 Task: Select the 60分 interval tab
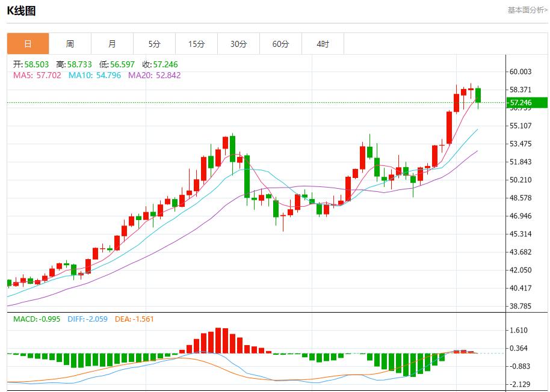click(280, 43)
